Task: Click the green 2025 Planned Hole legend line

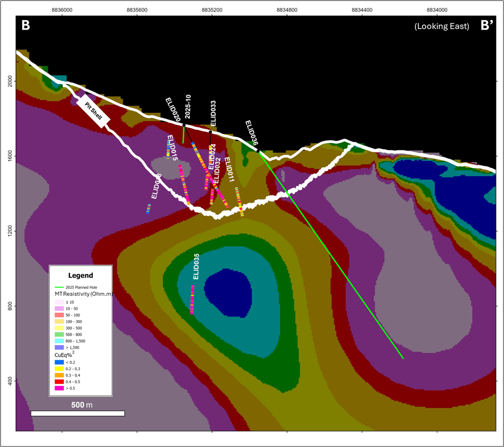Action: (x=57, y=288)
